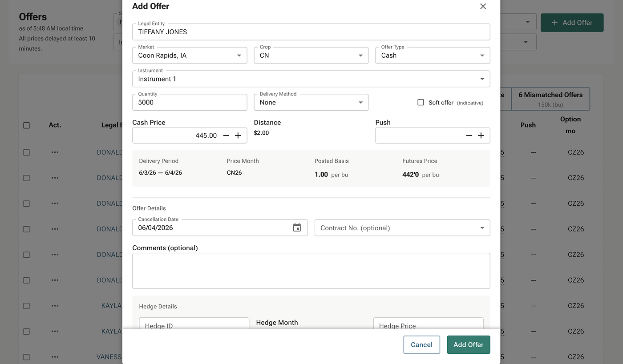Select checkbox of VANESSA offer row
623x364 pixels.
[26, 357]
